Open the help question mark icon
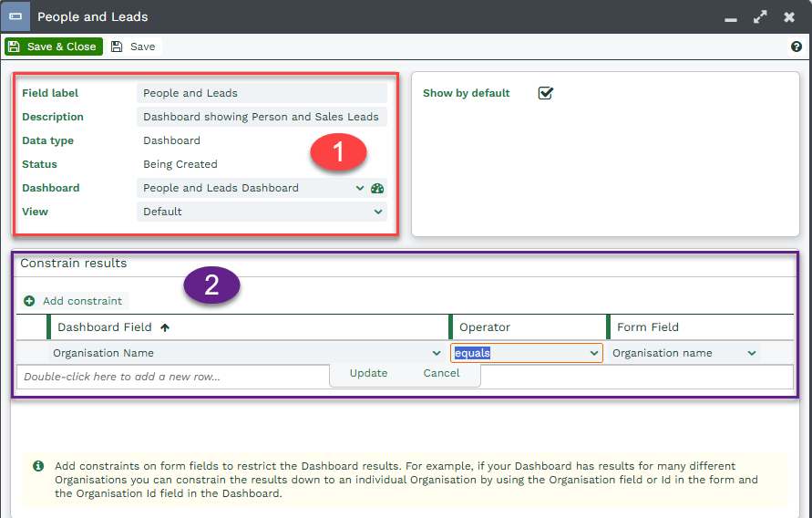812x518 pixels. [x=797, y=47]
